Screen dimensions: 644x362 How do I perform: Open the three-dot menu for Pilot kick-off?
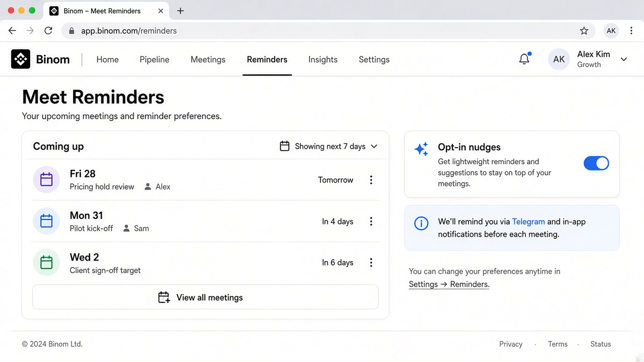pos(371,221)
